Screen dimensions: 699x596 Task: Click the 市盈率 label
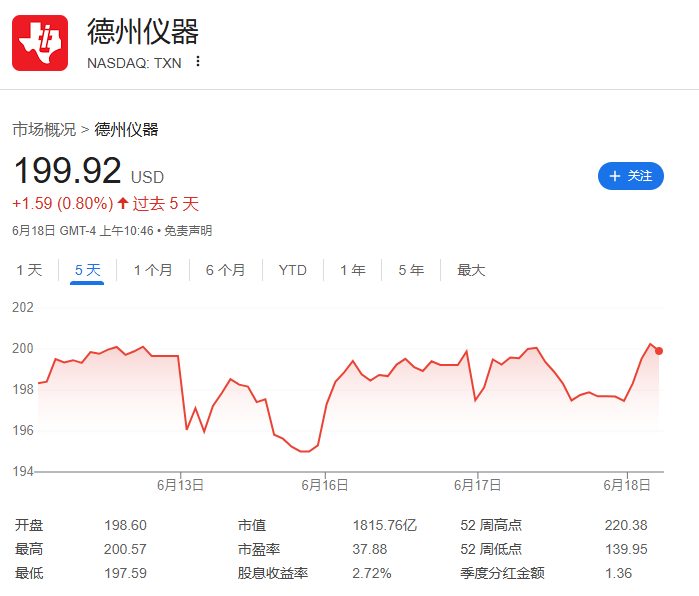(x=259, y=550)
